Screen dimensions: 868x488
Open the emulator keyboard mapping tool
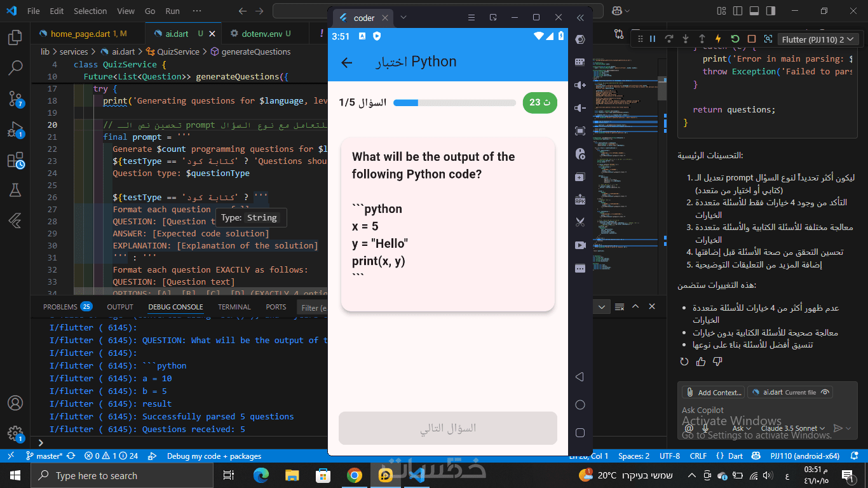pos(580,62)
